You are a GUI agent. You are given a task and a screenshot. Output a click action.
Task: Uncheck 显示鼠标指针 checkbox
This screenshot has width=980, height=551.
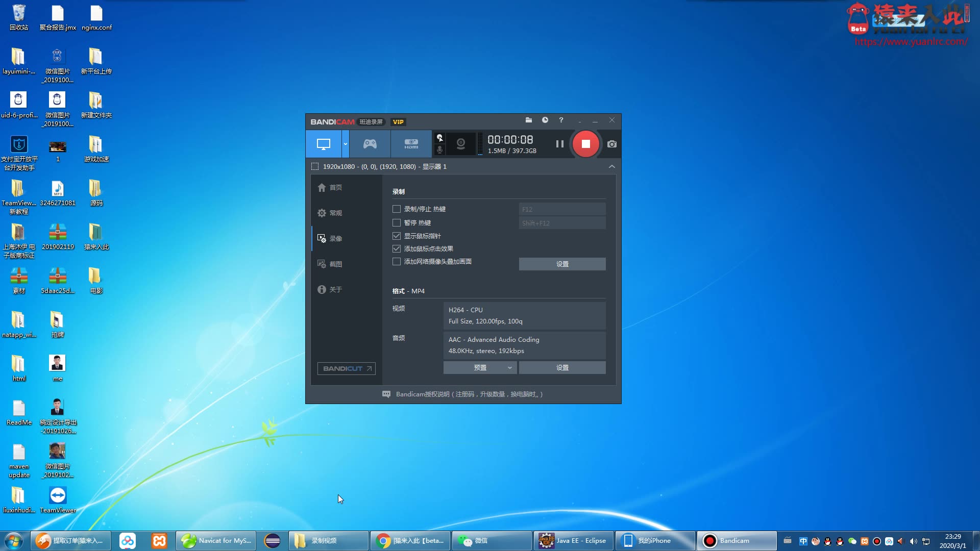[x=397, y=236]
